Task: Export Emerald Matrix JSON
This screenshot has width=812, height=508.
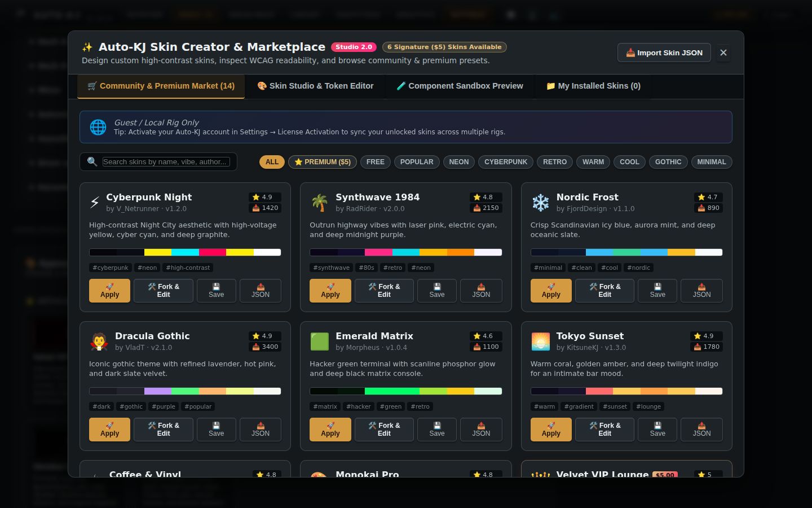Action: [481, 430]
